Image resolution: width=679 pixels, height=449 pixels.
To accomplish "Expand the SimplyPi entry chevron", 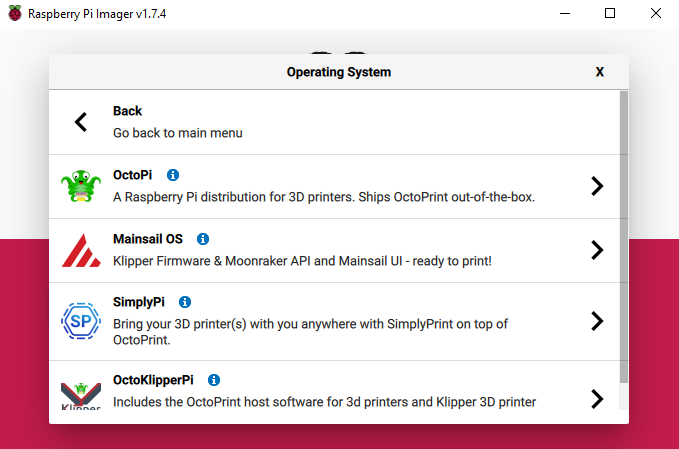I will point(597,321).
